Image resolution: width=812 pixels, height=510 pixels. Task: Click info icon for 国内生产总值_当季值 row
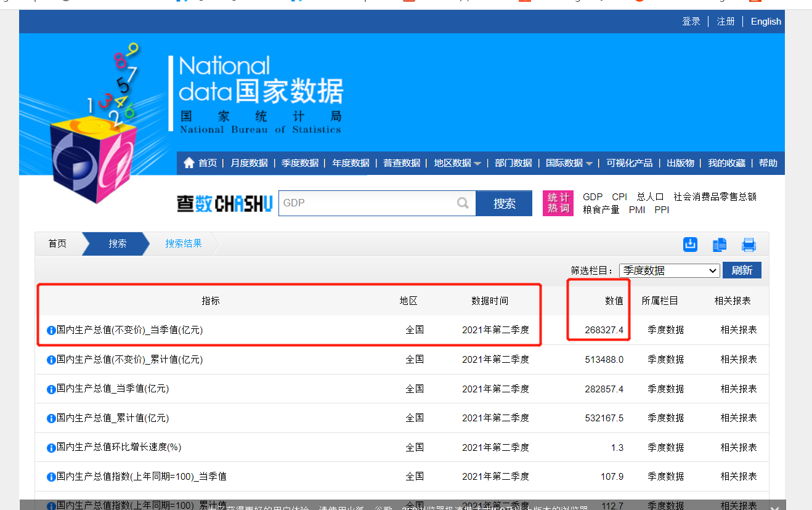51,389
